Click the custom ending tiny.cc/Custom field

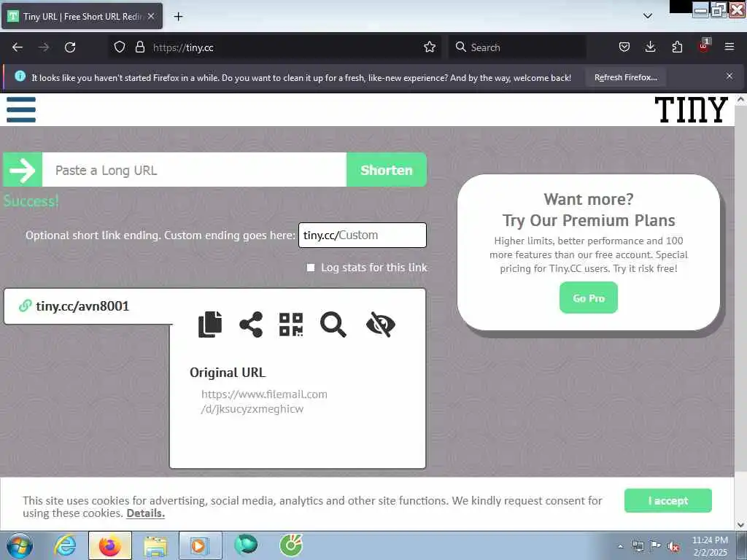[362, 236]
